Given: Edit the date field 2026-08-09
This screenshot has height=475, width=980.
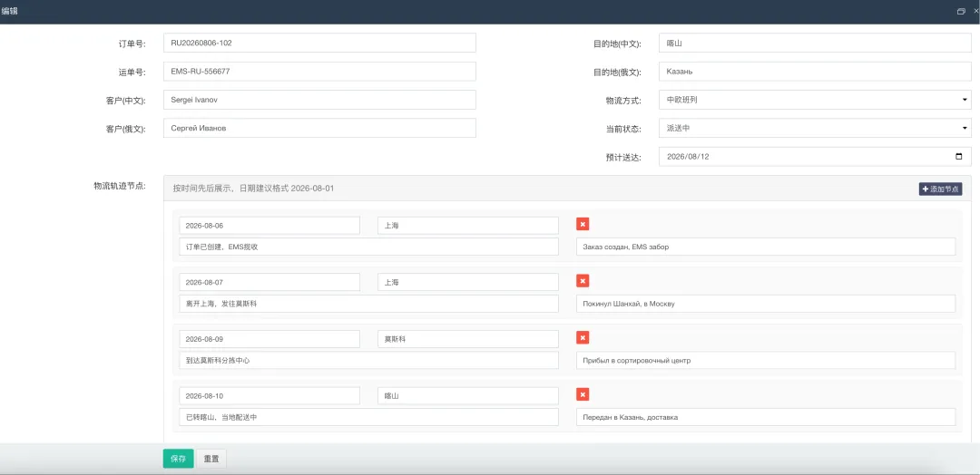Looking at the screenshot, I should click(x=269, y=339).
